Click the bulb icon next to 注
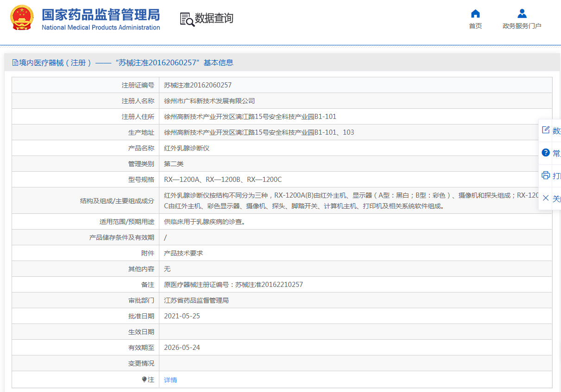 tap(144, 380)
